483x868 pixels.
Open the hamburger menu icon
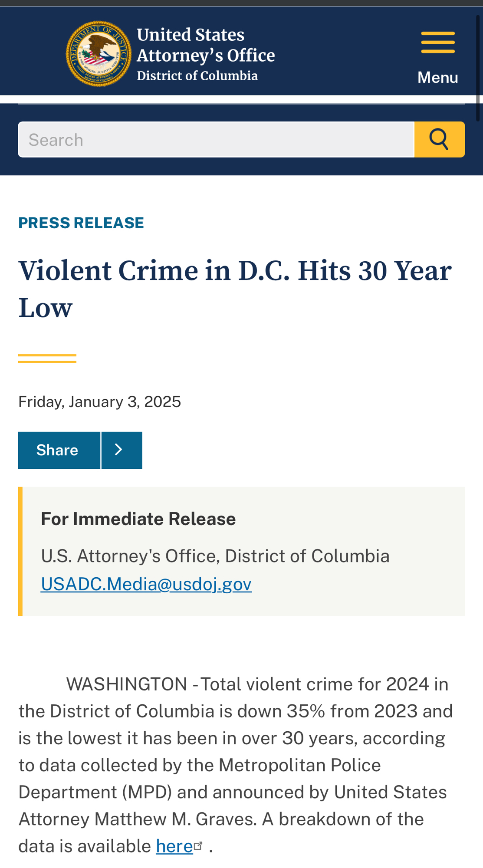point(438,43)
